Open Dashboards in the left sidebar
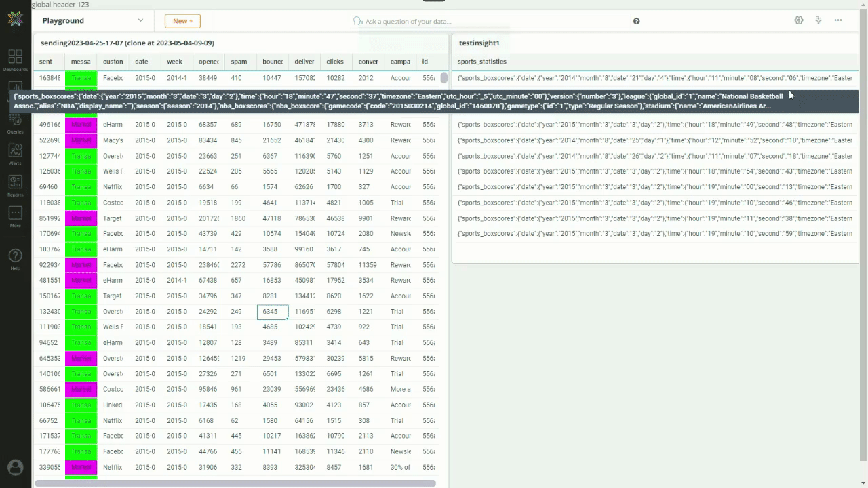This screenshot has width=868, height=488. click(x=15, y=60)
